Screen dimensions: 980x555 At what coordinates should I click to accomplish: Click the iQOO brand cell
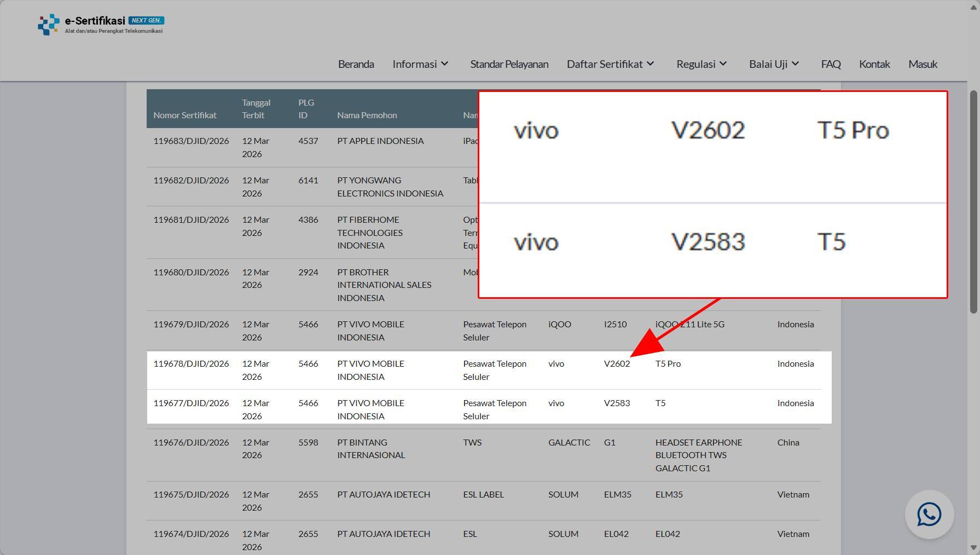pyautogui.click(x=560, y=324)
